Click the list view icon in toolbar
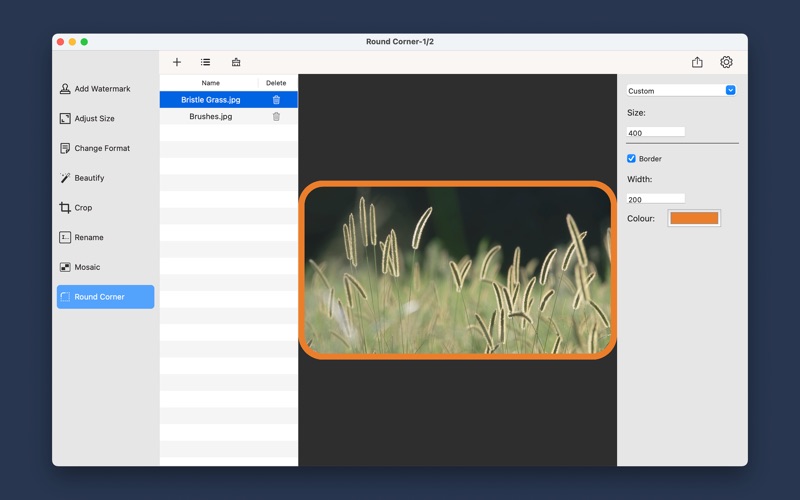Screen dimensions: 800x500 tap(205, 62)
